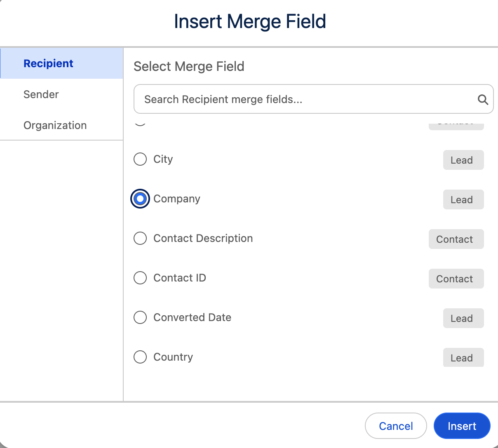Select the Company radio button
Screen dimensions: 498x448
click(x=140, y=199)
